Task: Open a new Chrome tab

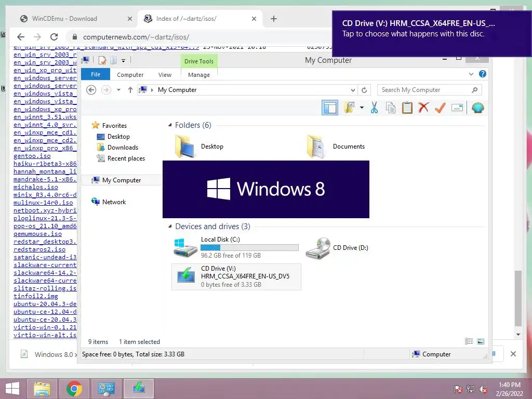Action: point(274,19)
